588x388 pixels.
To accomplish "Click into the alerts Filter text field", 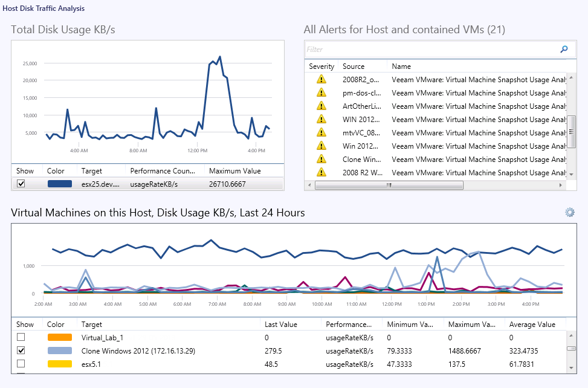I will pos(429,50).
